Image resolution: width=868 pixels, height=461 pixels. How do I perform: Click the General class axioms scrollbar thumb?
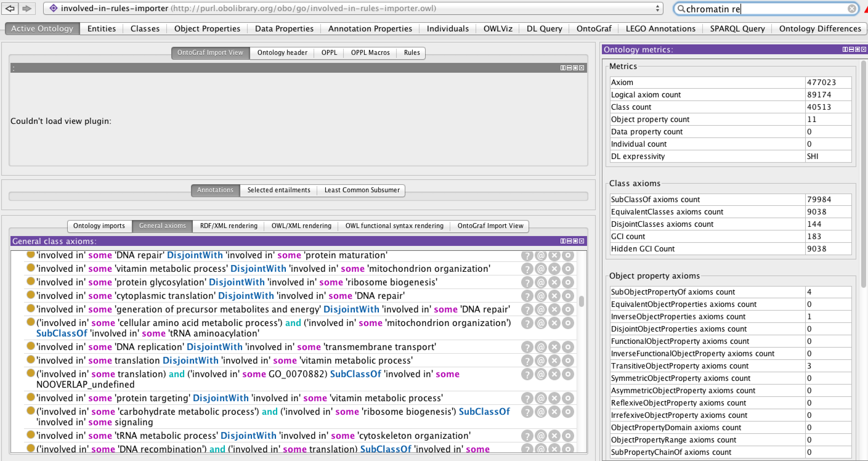click(x=581, y=301)
